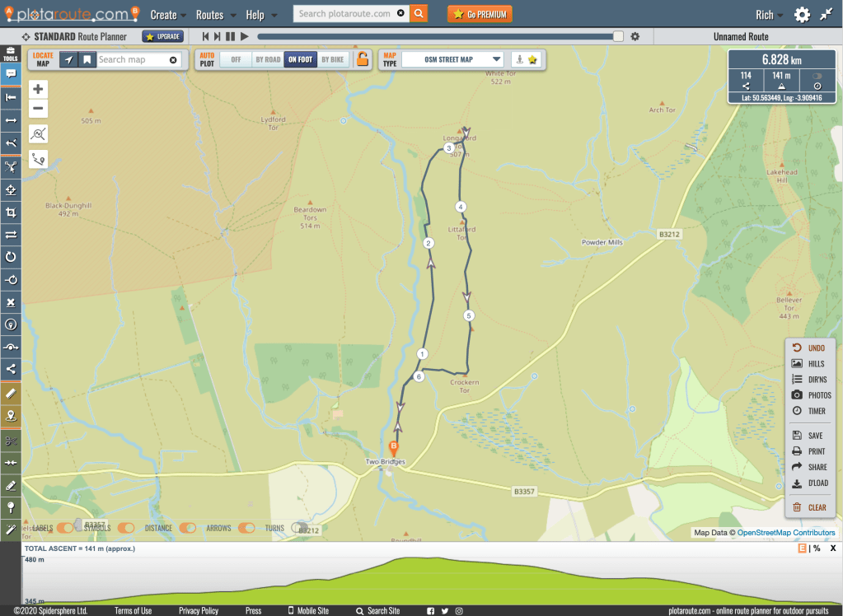Click the route playback slider handle
Viewport: 843px width, 616px height.
(x=618, y=36)
